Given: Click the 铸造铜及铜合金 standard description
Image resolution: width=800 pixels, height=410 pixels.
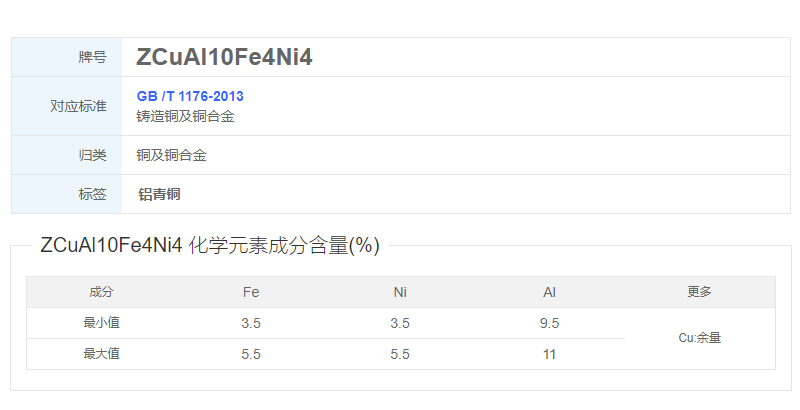Looking at the screenshot, I should coord(185,116).
